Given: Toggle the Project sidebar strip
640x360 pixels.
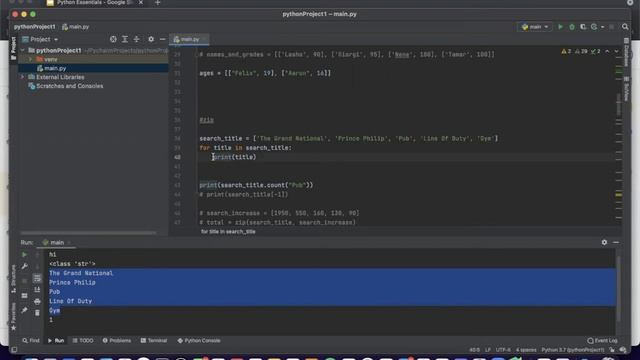Looking at the screenshot, I should point(13,48).
